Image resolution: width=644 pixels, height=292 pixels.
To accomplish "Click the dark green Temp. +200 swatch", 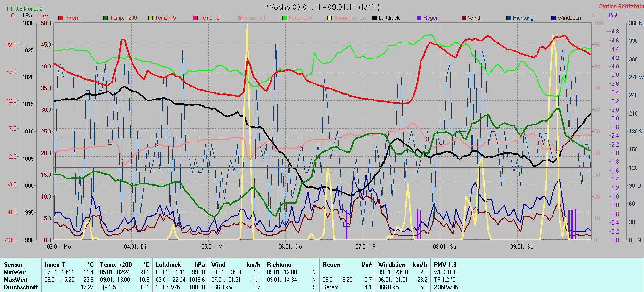I will pyautogui.click(x=106, y=18).
